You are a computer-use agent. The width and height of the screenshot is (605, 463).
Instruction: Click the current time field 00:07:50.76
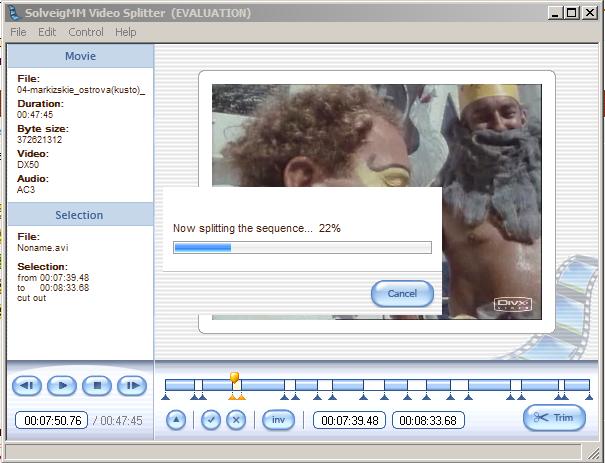coord(52,420)
